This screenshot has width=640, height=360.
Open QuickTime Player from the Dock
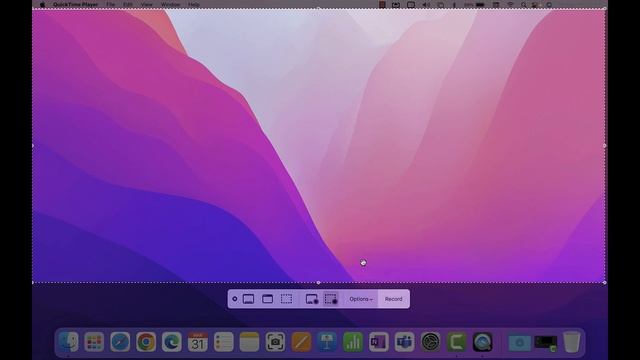click(482, 342)
